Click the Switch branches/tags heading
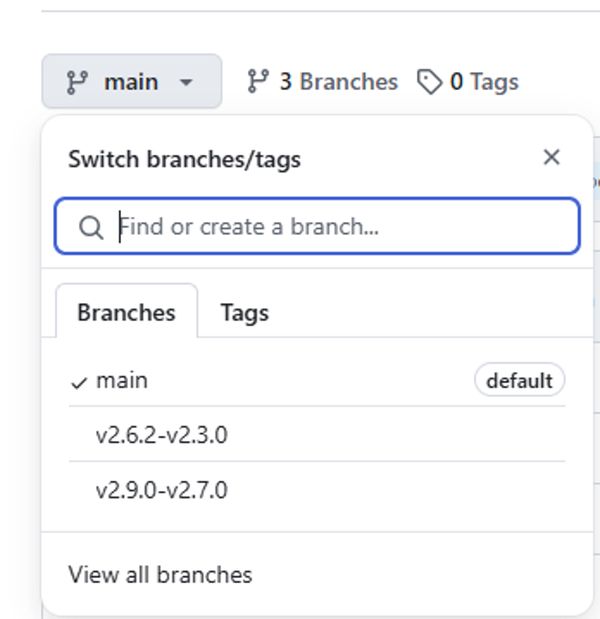 click(x=184, y=159)
